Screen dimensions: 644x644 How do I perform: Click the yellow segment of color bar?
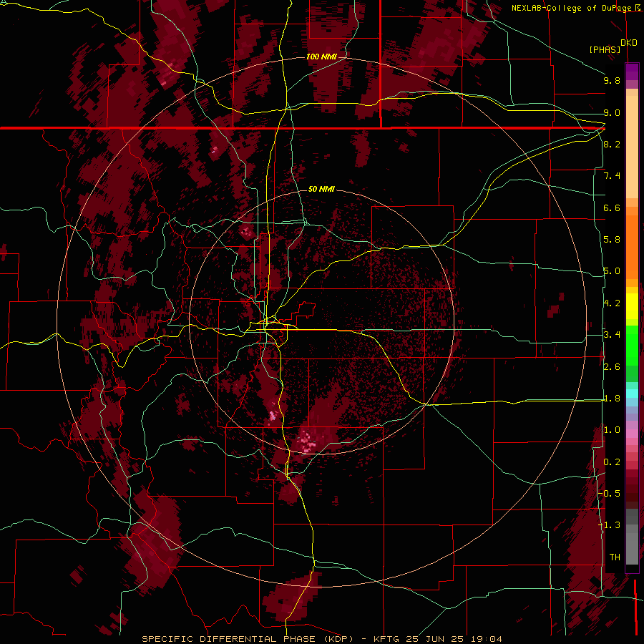[632, 306]
